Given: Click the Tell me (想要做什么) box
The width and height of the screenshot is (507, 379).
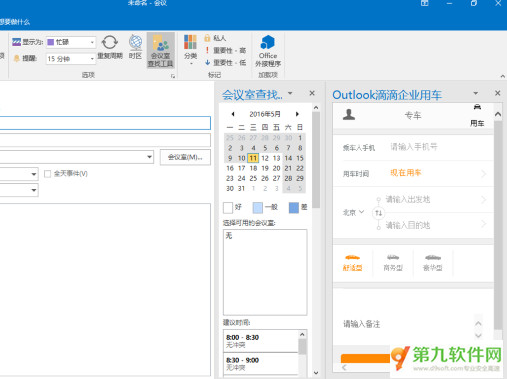Looking at the screenshot, I should tap(15, 22).
